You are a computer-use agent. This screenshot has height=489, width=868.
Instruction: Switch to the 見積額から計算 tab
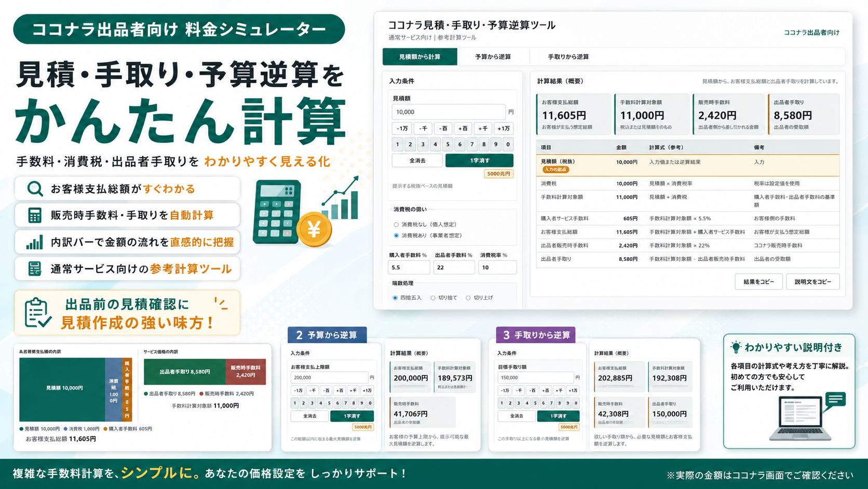click(x=419, y=57)
